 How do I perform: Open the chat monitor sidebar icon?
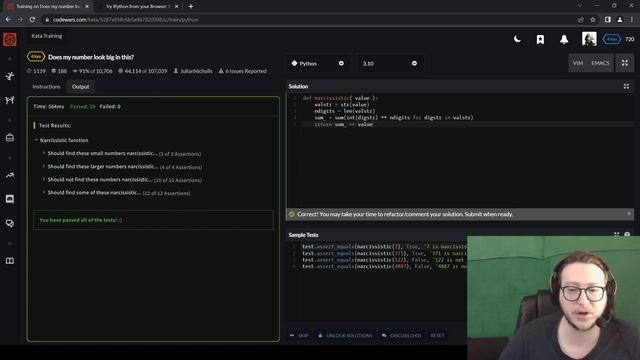pyautogui.click(x=10, y=199)
